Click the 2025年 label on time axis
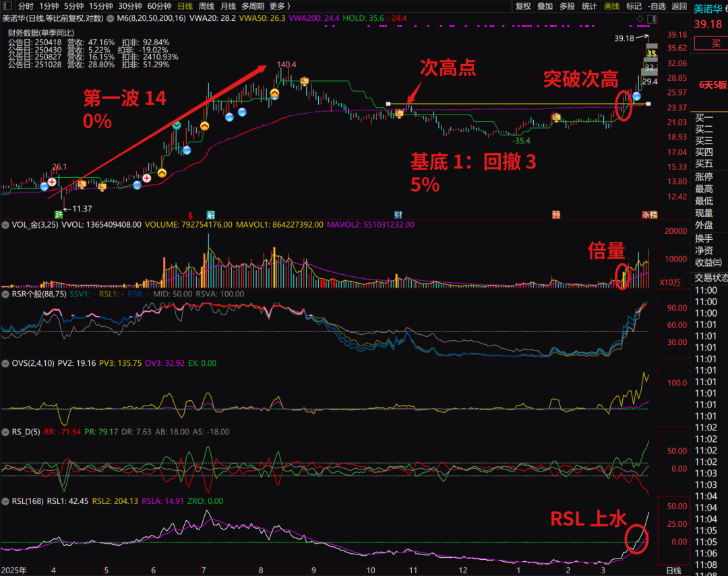The width and height of the screenshot is (728, 576). coord(14,571)
